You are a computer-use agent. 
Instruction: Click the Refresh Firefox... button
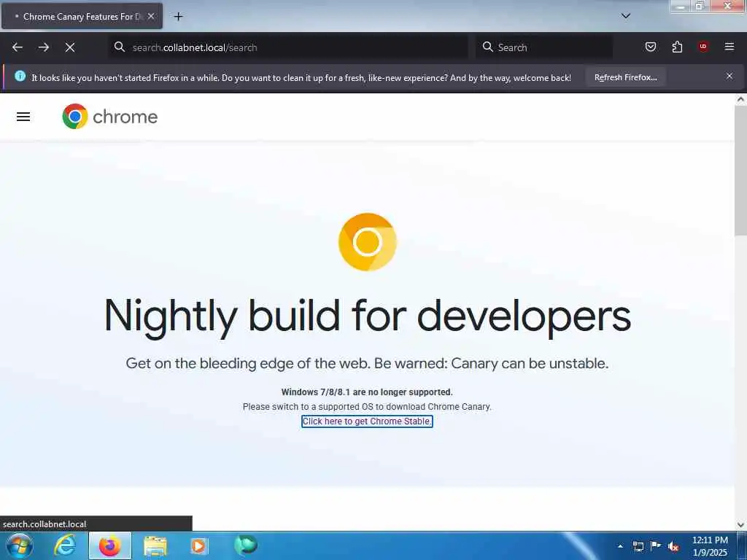(x=625, y=77)
